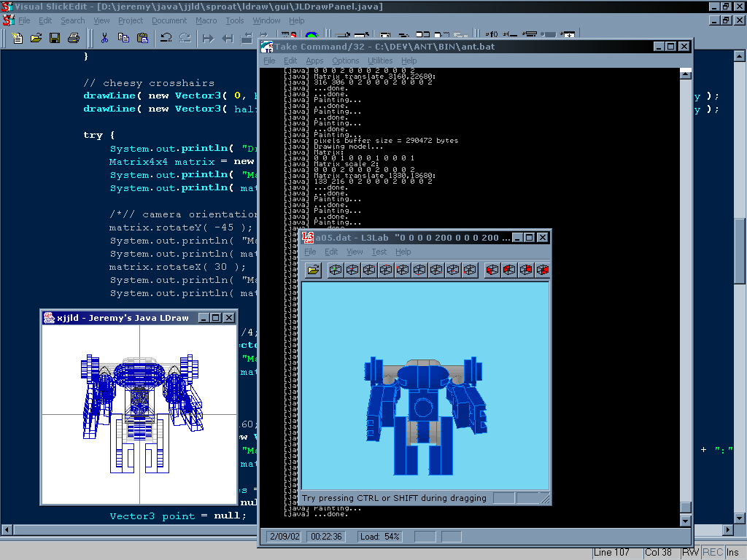
Task: Open the View menu in L3Lab
Action: 355,252
